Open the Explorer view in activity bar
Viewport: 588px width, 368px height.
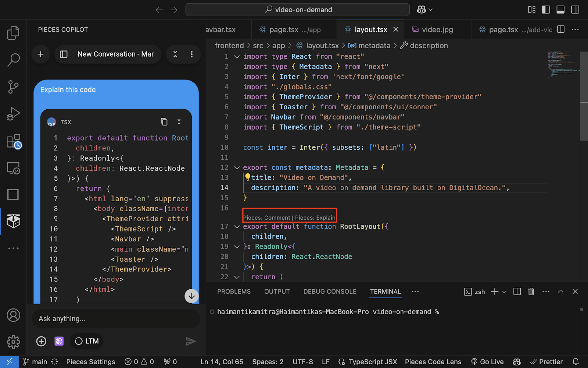(x=13, y=33)
